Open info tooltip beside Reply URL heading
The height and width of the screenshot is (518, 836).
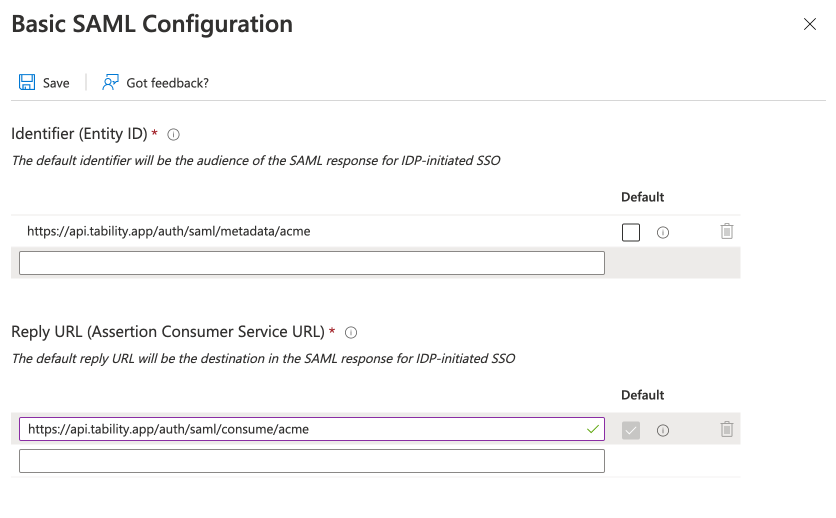tap(351, 332)
